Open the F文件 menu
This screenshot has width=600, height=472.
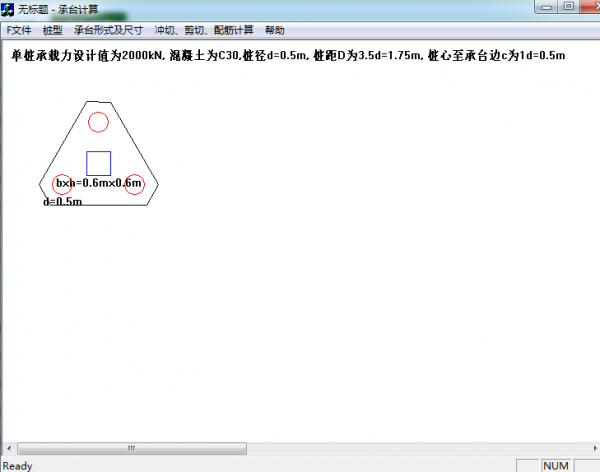tap(19, 30)
